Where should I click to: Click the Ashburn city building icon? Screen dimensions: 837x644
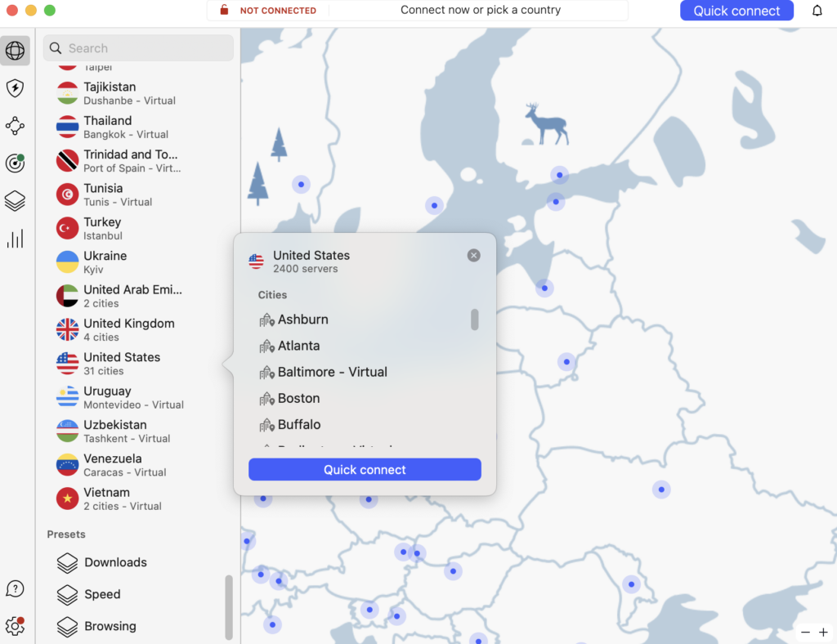(x=266, y=320)
